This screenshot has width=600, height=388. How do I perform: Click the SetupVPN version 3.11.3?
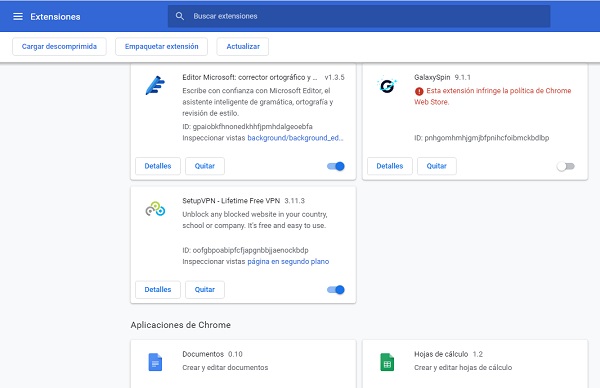click(295, 201)
